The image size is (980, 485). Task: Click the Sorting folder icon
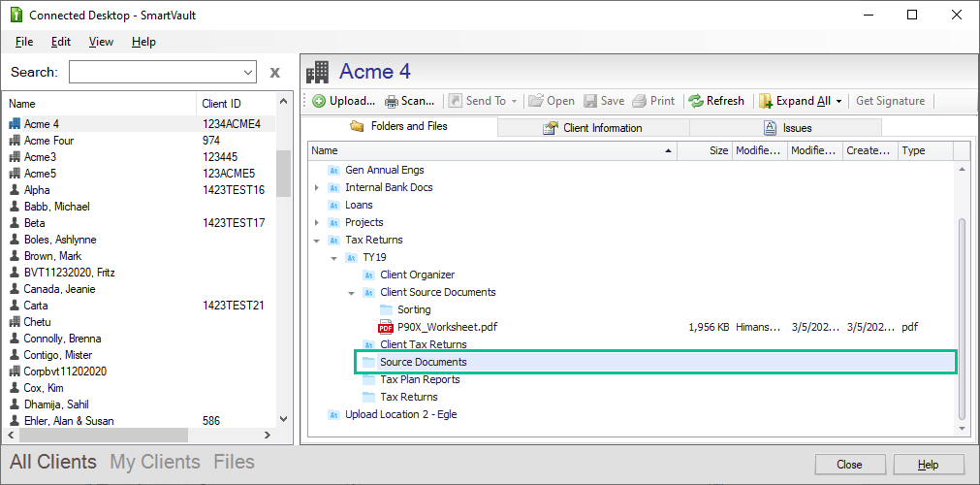386,310
